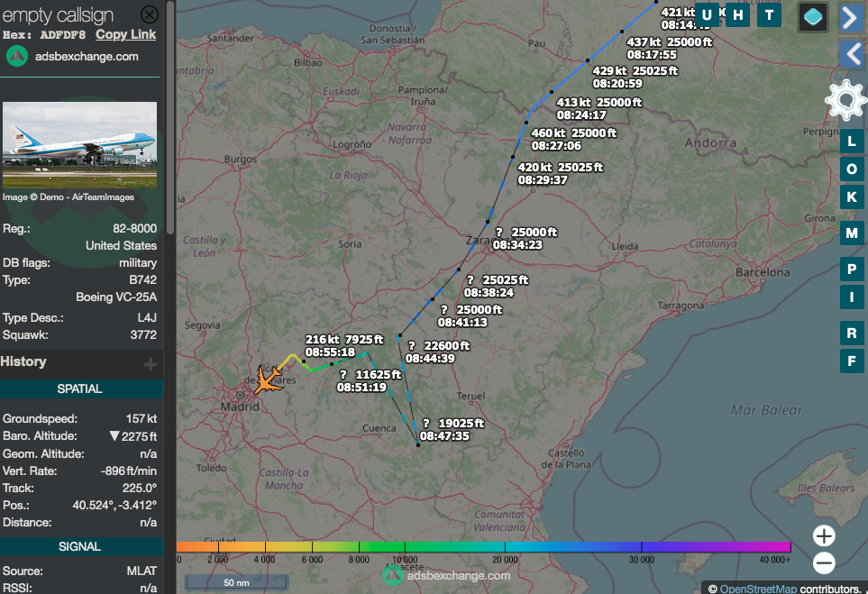Select track label at 08:41:13

[x=470, y=316]
